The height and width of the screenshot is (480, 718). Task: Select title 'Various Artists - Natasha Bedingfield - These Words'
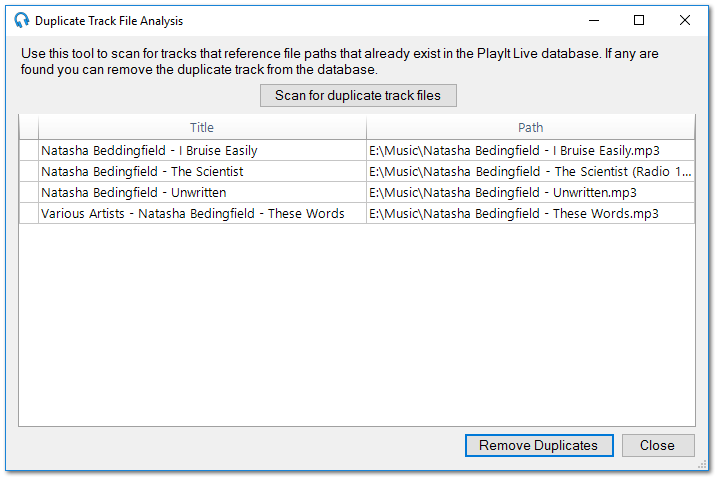[x=202, y=213]
